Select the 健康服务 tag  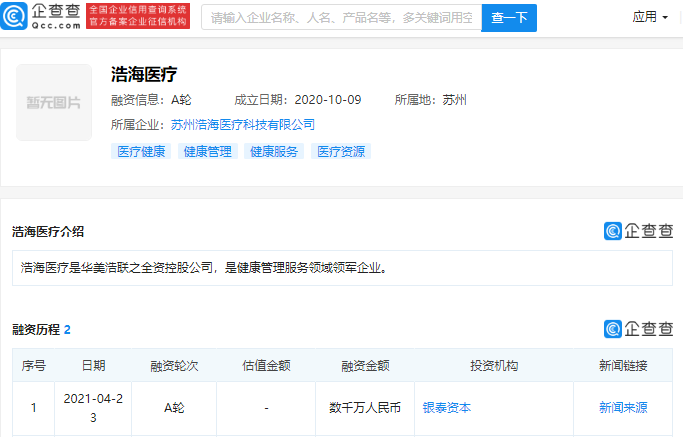[274, 152]
